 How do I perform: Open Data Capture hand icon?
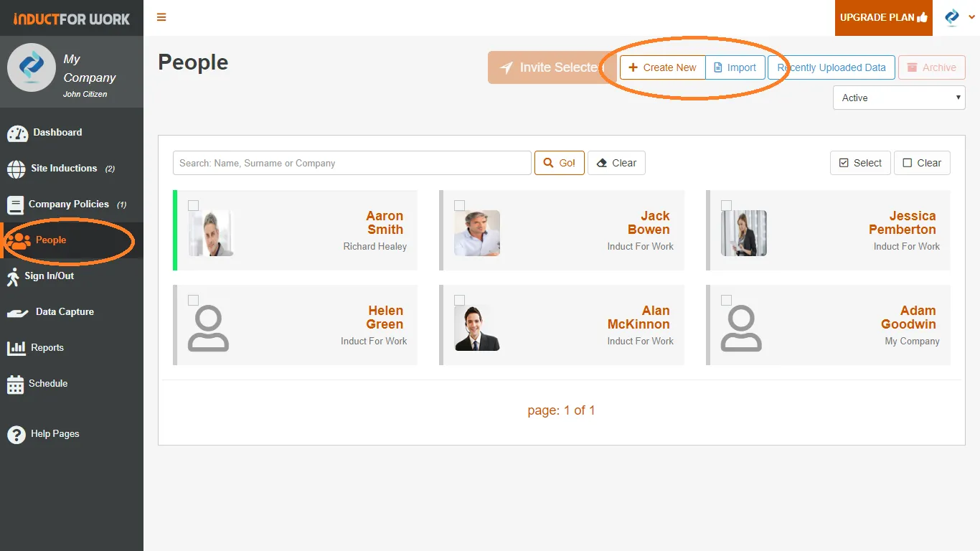(17, 313)
